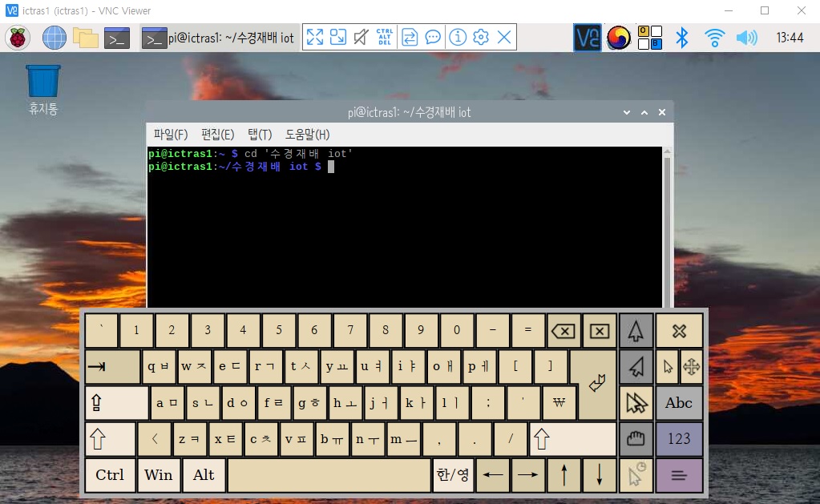Click the grabbing hand drag-click icon

click(x=636, y=438)
